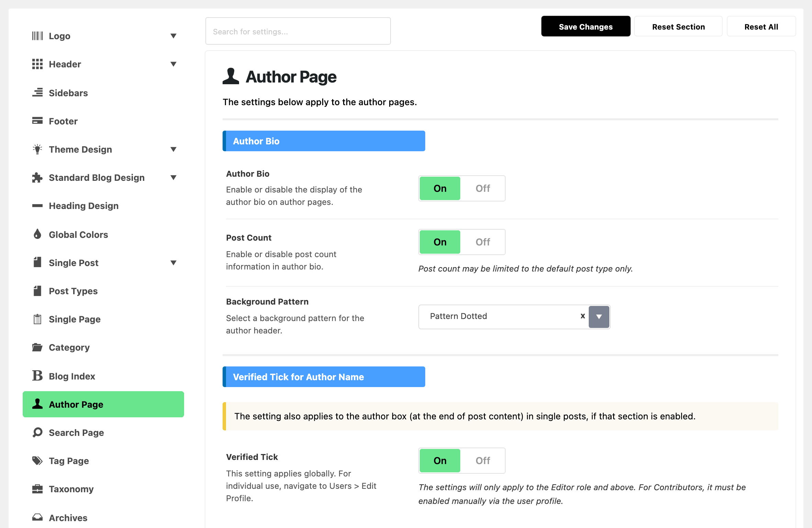
Task: Click the Tag Page tags icon
Action: click(37, 461)
